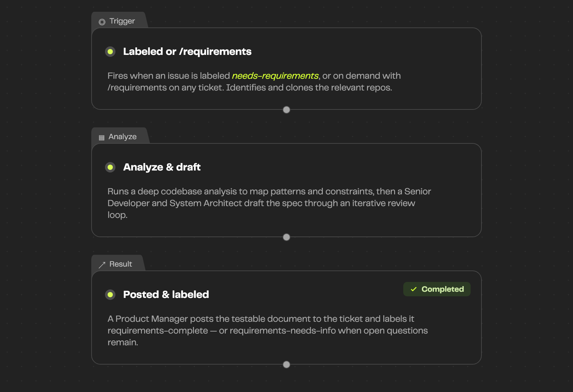Click the checkmark in the Completed badge
This screenshot has height=392, width=573.
pyautogui.click(x=414, y=289)
